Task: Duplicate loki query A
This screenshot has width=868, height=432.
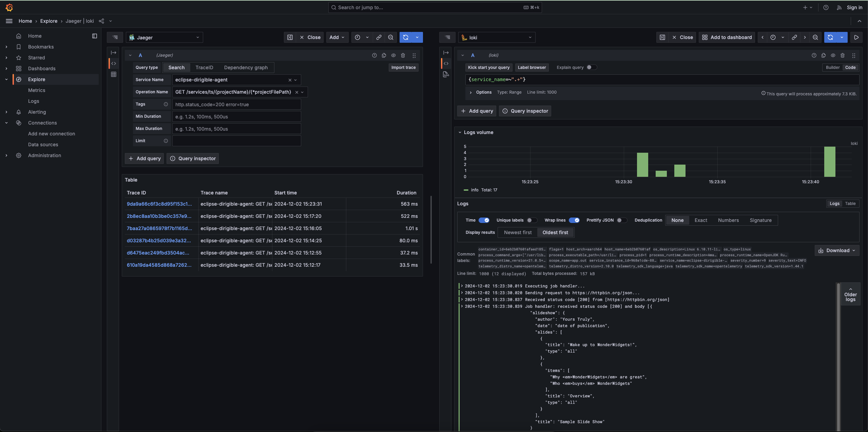Action: click(x=824, y=55)
